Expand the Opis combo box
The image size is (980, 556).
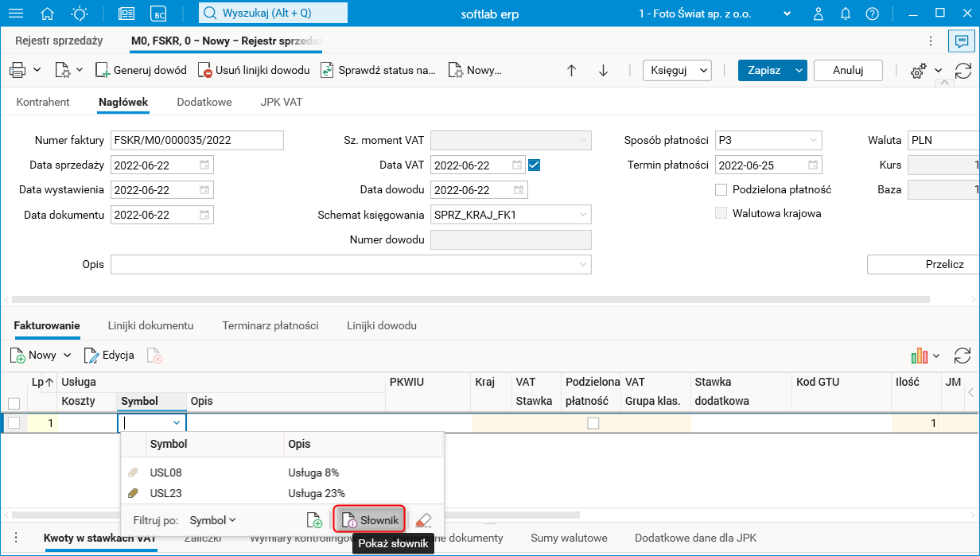tap(583, 264)
